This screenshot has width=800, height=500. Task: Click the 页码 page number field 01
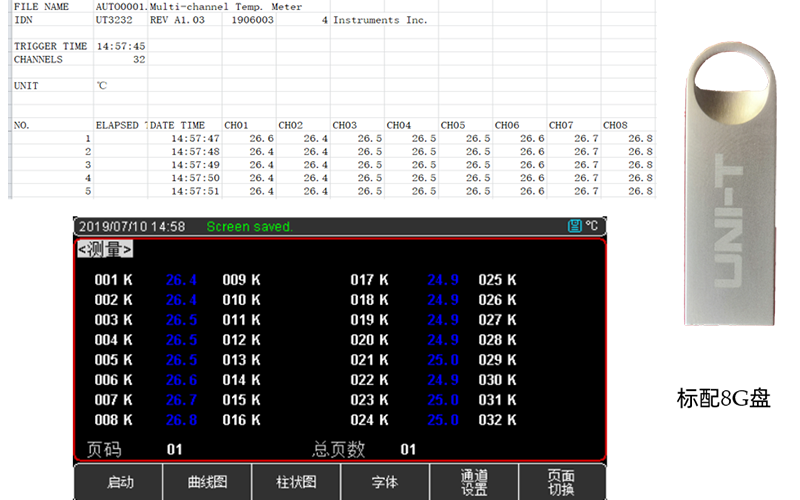click(174, 450)
